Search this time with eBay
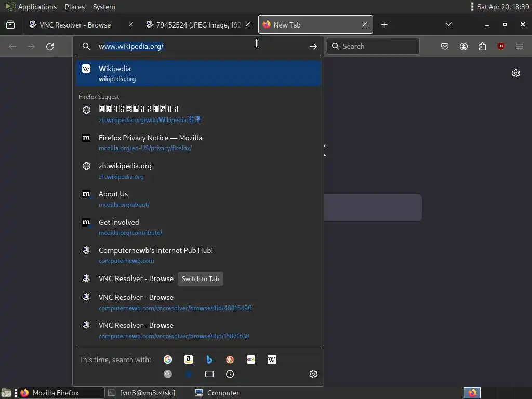The image size is (532, 399). [251, 360]
